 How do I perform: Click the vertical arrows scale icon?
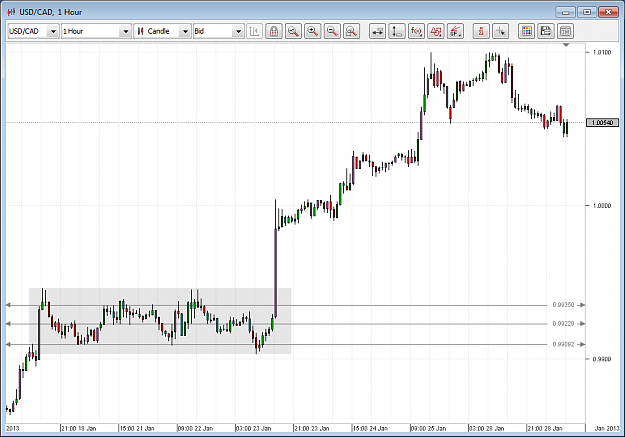tap(397, 31)
